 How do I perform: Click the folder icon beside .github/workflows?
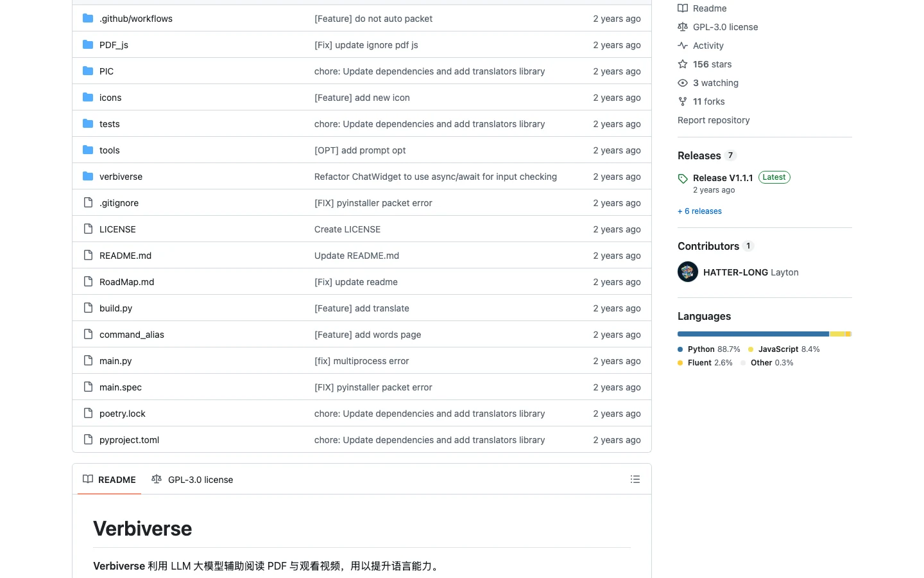88,19
